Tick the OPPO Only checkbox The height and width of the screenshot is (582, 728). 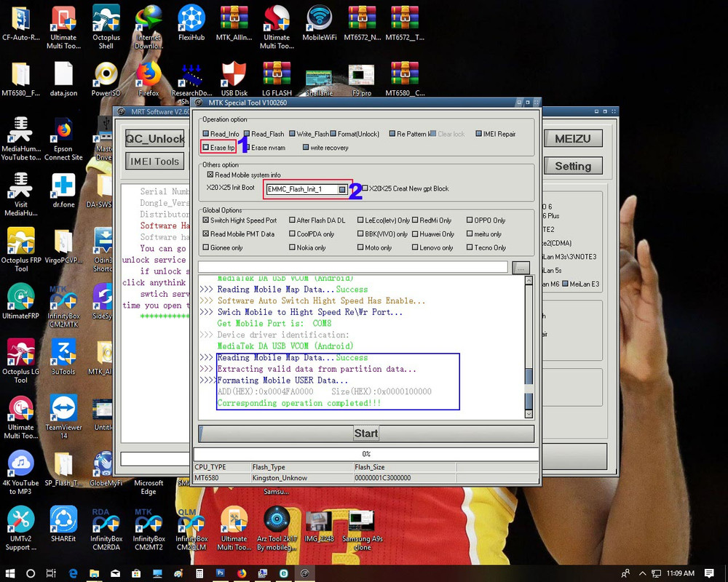coord(470,220)
